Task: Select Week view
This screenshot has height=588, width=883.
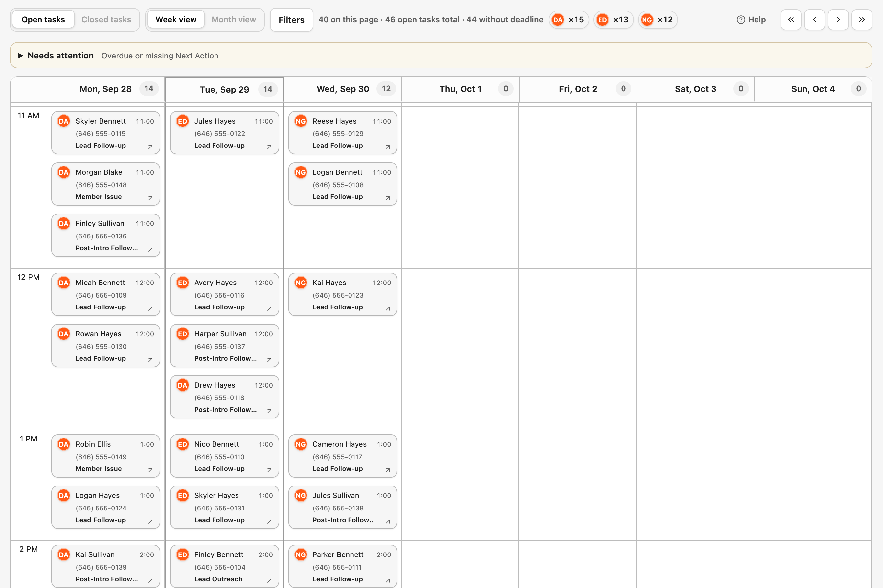Action: 176,19
